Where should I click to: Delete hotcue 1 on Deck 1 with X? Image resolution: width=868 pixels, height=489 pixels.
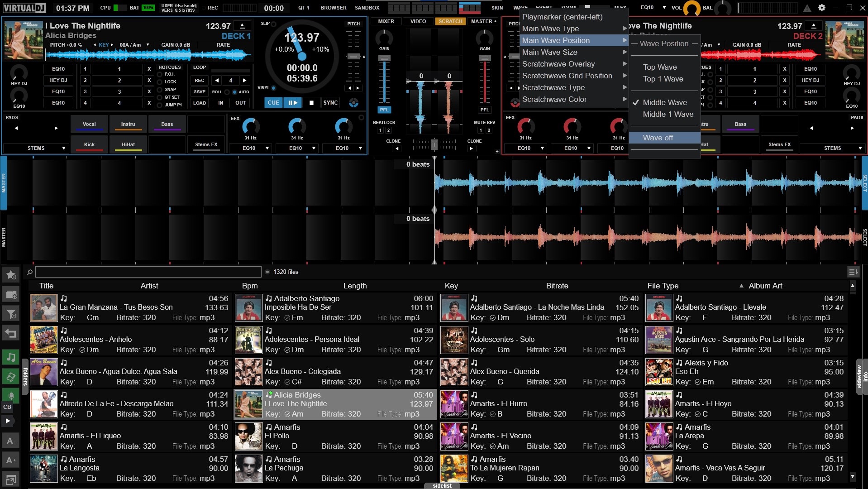(x=149, y=69)
